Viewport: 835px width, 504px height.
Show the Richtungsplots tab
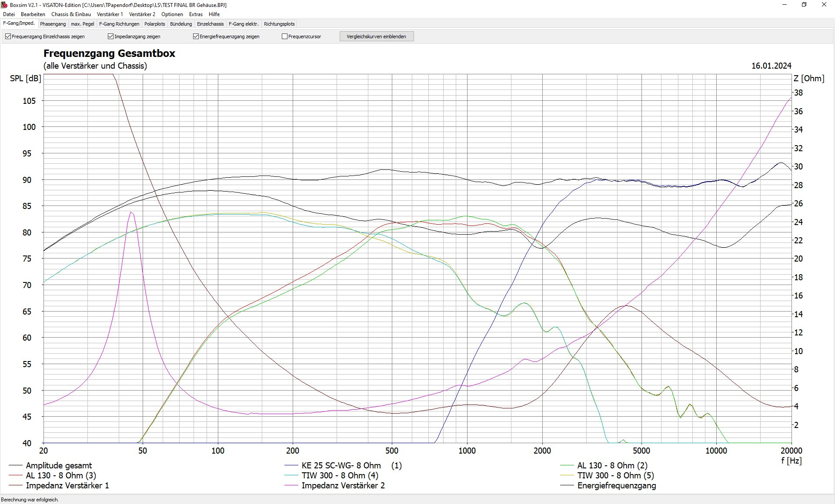point(279,24)
